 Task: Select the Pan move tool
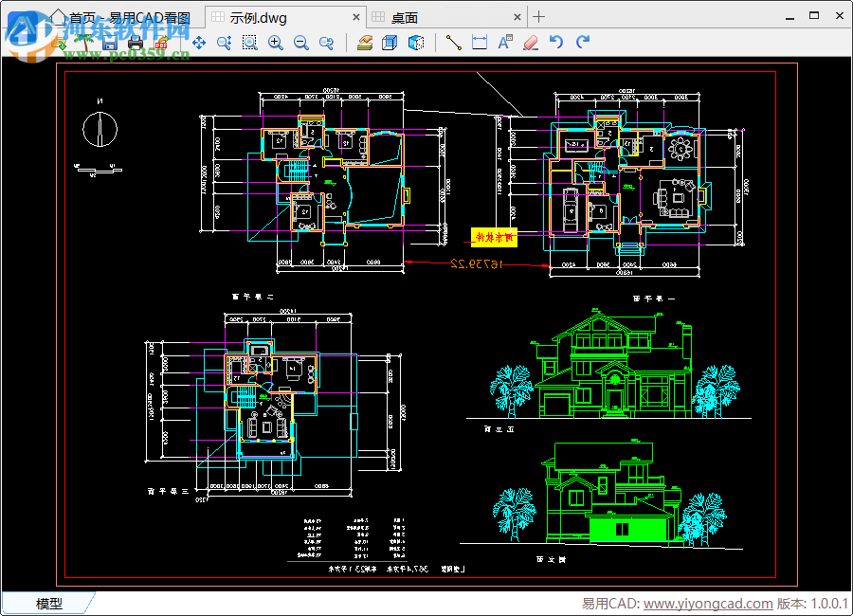pyautogui.click(x=199, y=42)
